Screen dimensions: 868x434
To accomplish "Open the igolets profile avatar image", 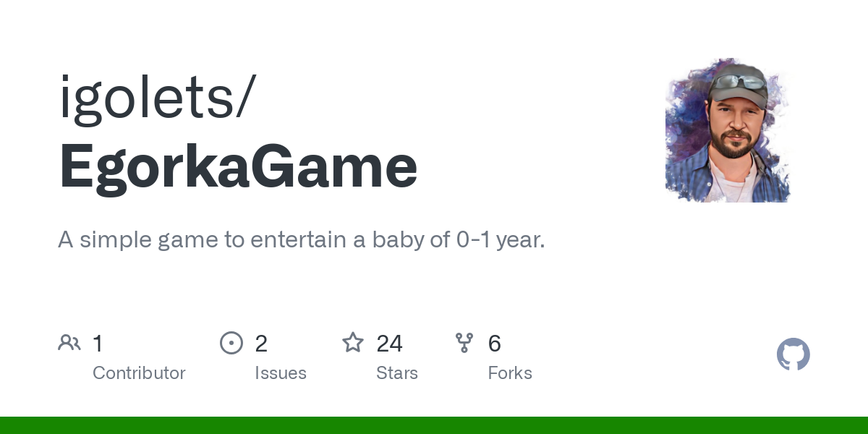I will (x=729, y=130).
